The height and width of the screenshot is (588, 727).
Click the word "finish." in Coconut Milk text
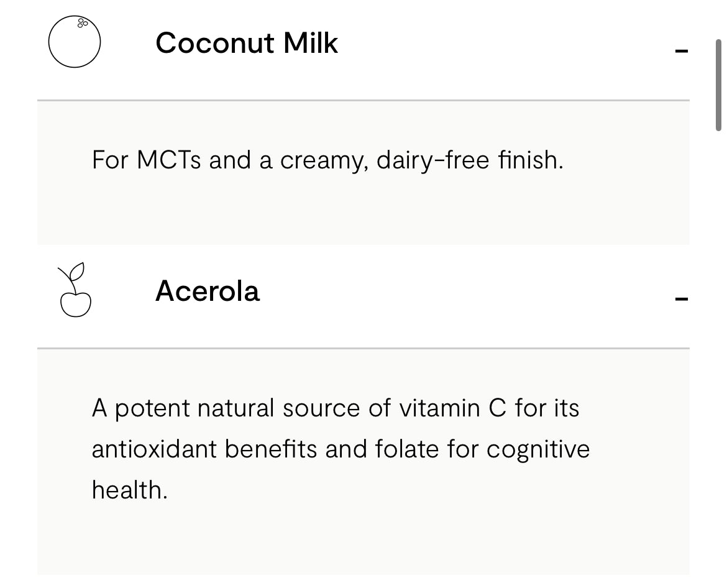[530, 160]
